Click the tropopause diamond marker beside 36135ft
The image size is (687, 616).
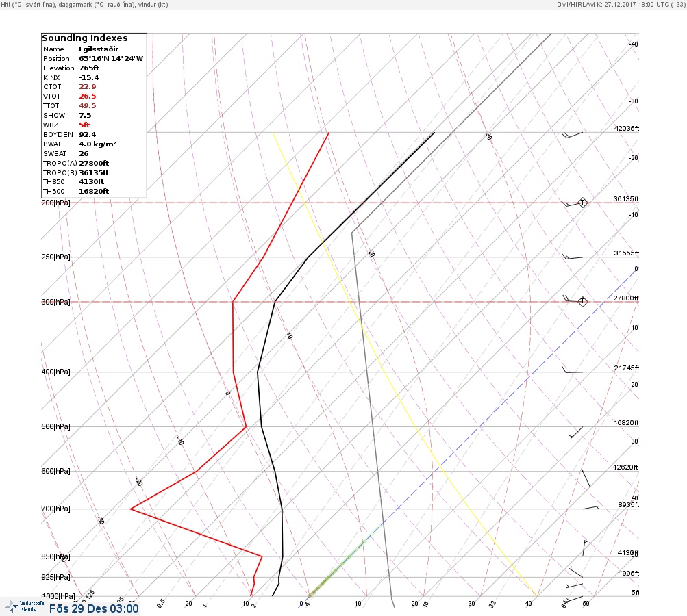coord(582,203)
